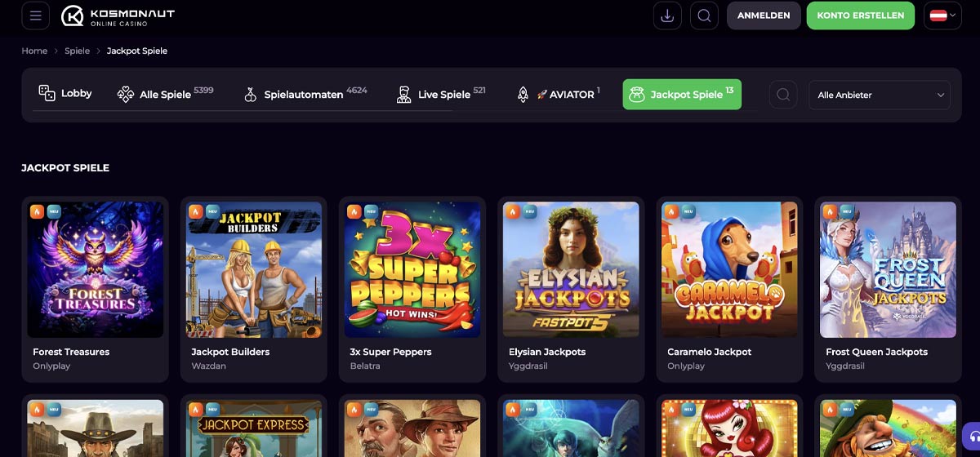Select the Jackpot Spiele tab
Screen dimensions: 980x457
click(x=682, y=94)
